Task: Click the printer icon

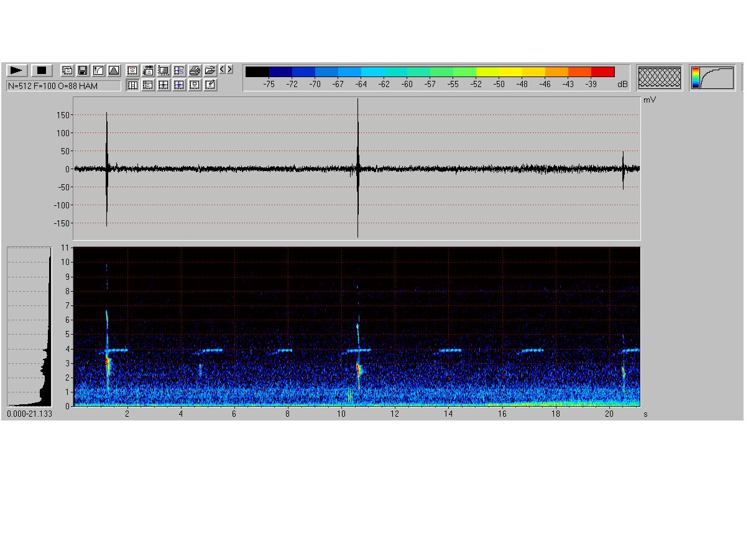Action: (195, 70)
